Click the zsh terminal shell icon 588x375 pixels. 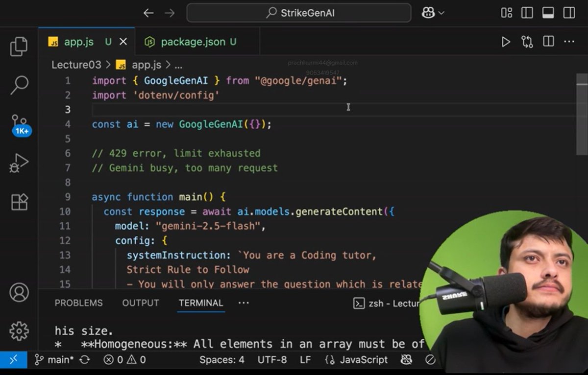(x=359, y=304)
